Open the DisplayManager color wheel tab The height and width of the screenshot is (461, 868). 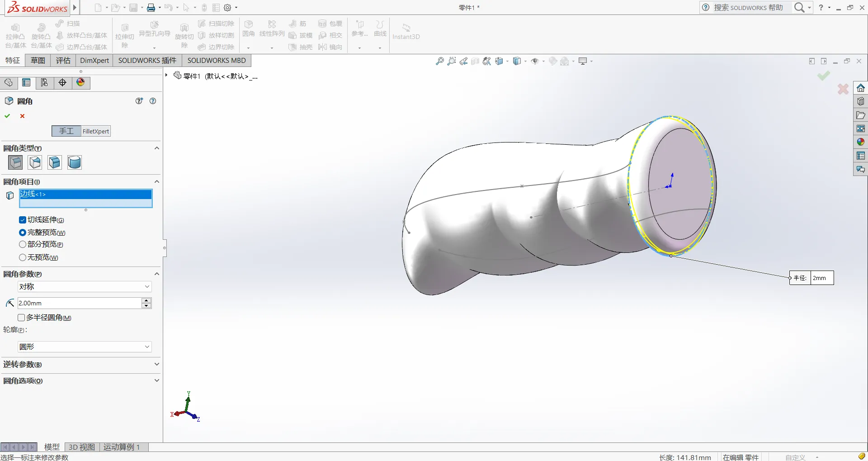coord(80,83)
